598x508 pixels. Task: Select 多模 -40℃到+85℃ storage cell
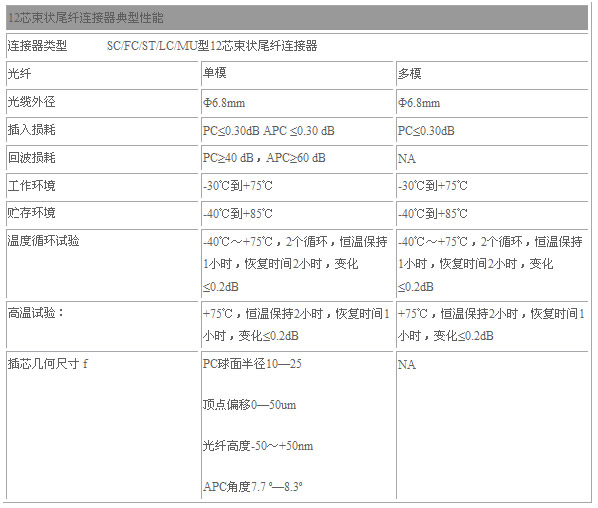[492, 214]
